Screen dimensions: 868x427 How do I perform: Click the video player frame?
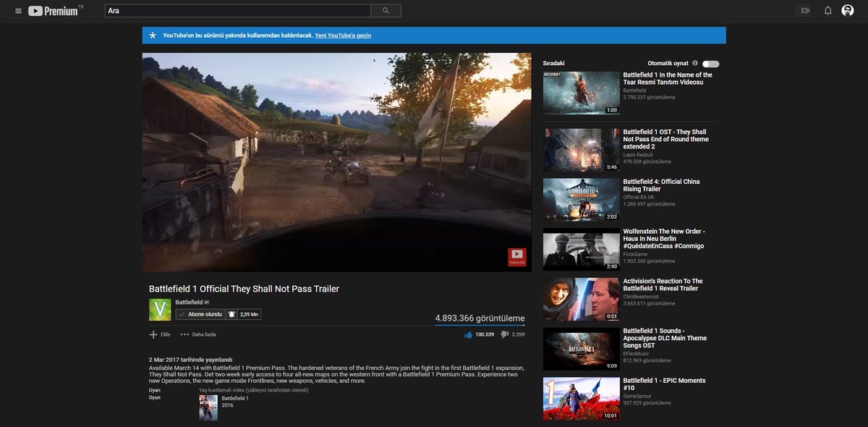tap(336, 162)
